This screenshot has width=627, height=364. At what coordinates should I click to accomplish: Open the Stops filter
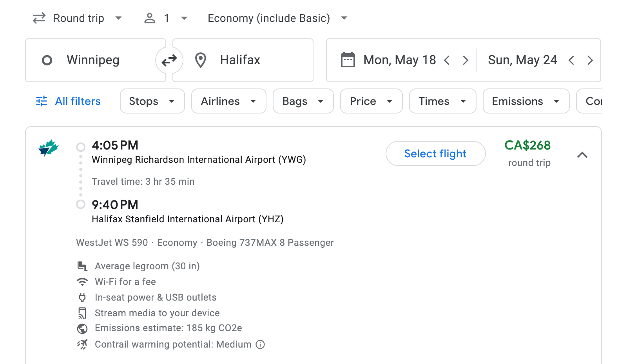click(152, 101)
